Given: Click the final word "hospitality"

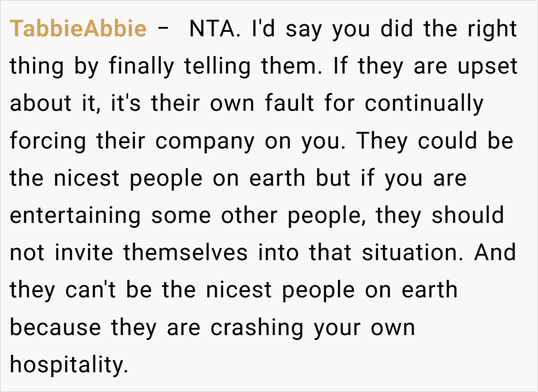Looking at the screenshot, I should [x=69, y=364].
